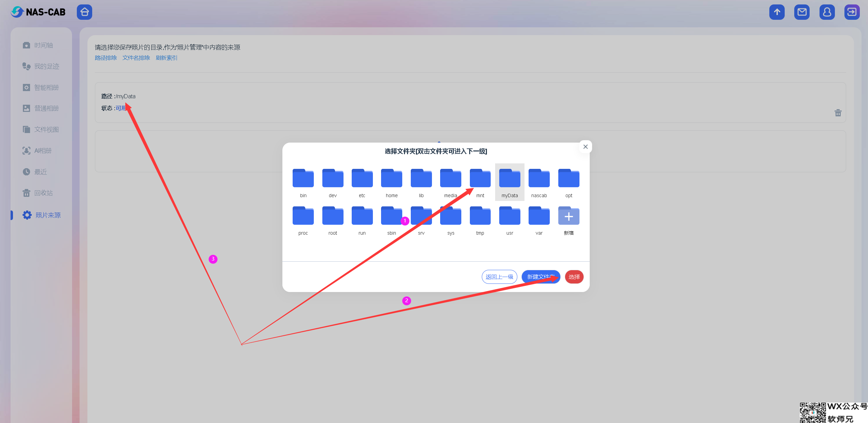
Task: Click 刷新索引 link
Action: [x=166, y=58]
